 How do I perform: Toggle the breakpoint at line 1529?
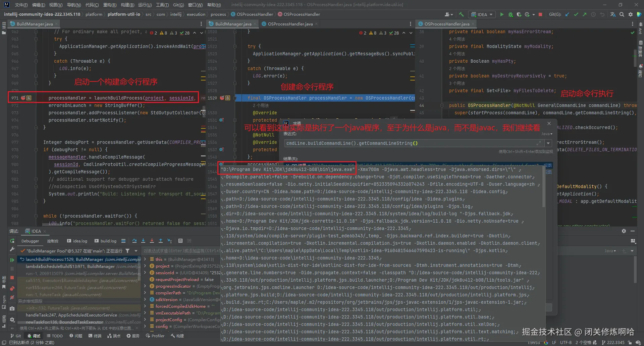(222, 98)
